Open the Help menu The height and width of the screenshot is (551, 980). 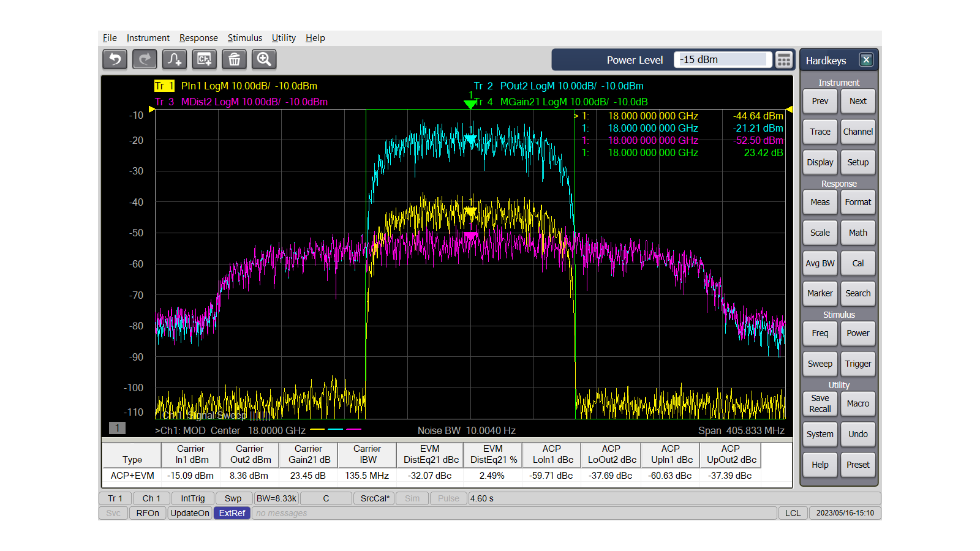(315, 38)
